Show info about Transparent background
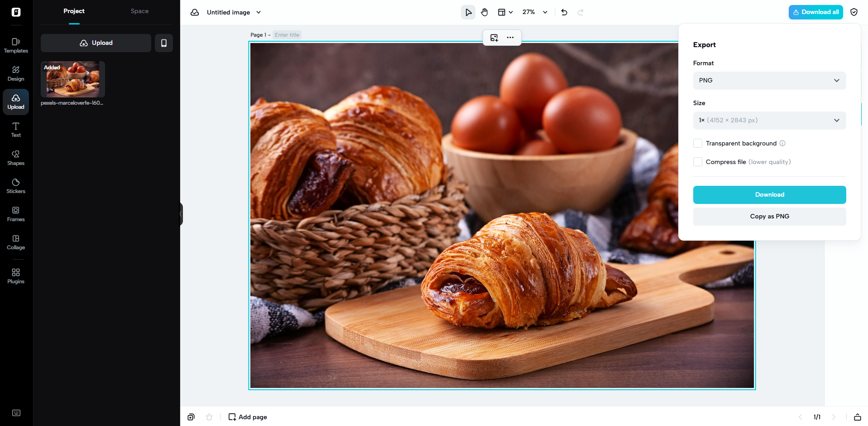 tap(782, 143)
